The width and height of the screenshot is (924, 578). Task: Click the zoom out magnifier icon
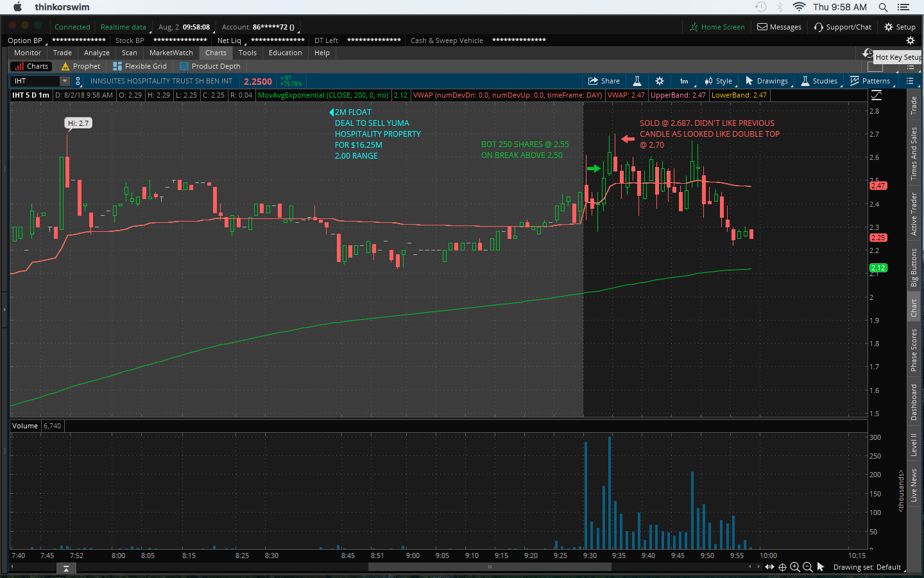(808, 567)
